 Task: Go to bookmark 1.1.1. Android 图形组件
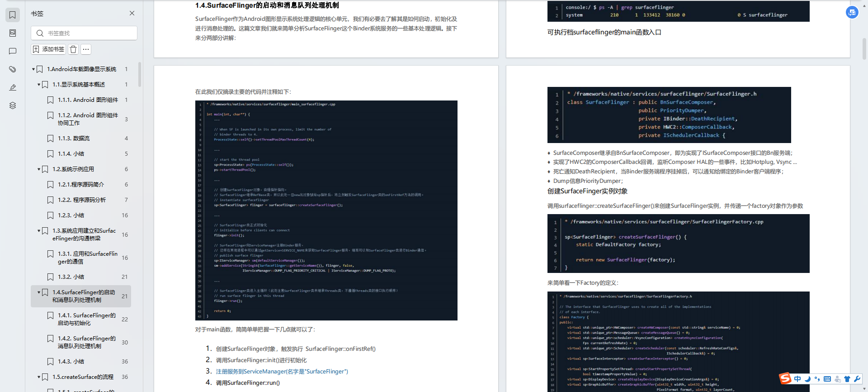click(88, 100)
